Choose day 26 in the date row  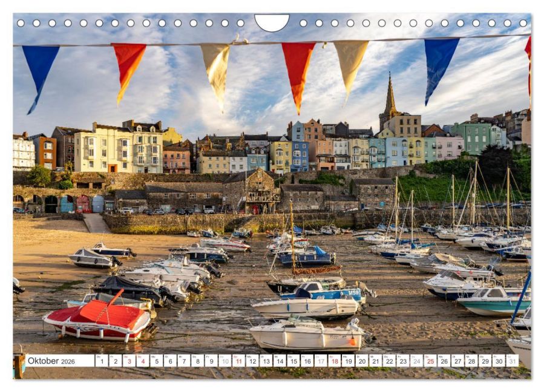[x=444, y=361]
